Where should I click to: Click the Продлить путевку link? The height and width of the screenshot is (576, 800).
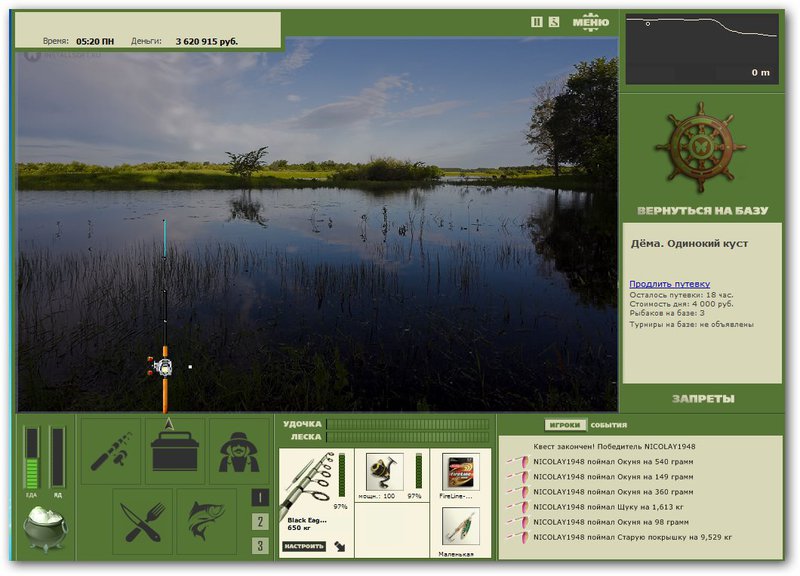(x=669, y=284)
